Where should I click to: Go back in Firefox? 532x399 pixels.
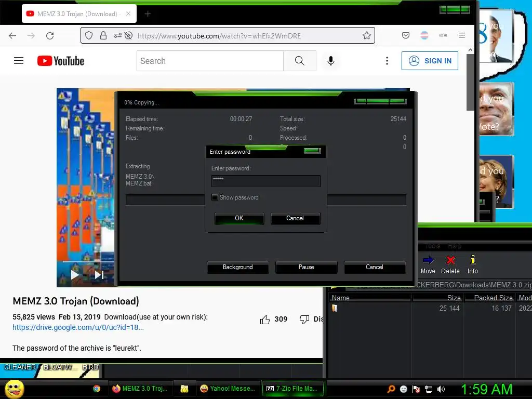[12, 36]
